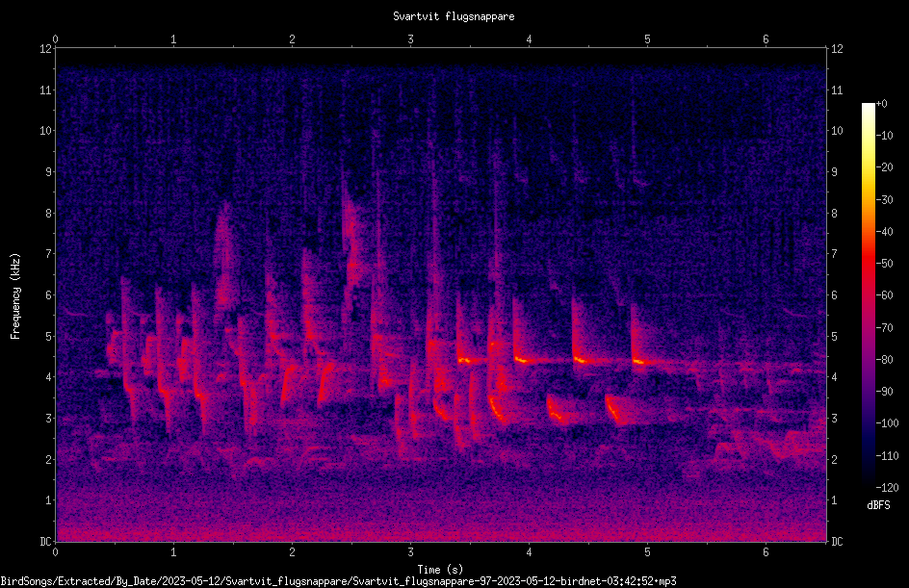Click the -80 label on color scale

click(x=884, y=359)
